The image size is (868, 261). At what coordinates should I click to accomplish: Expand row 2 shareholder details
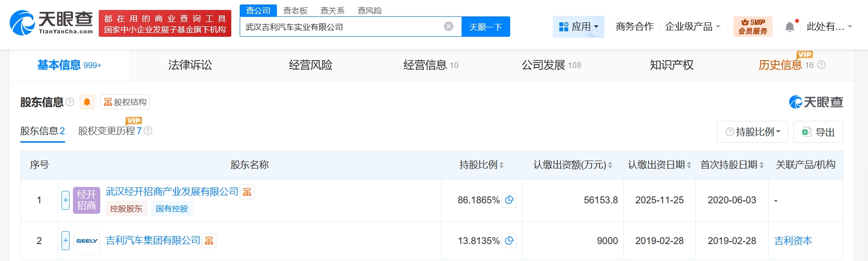[66, 241]
